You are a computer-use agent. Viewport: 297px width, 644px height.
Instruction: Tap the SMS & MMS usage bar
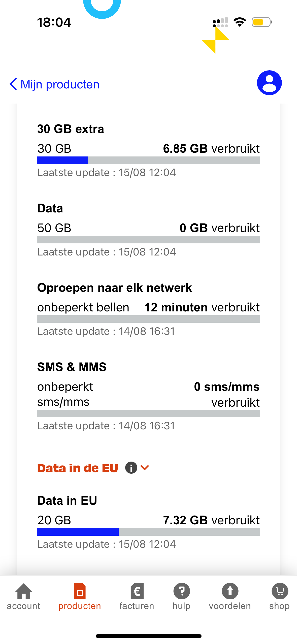[148, 413]
